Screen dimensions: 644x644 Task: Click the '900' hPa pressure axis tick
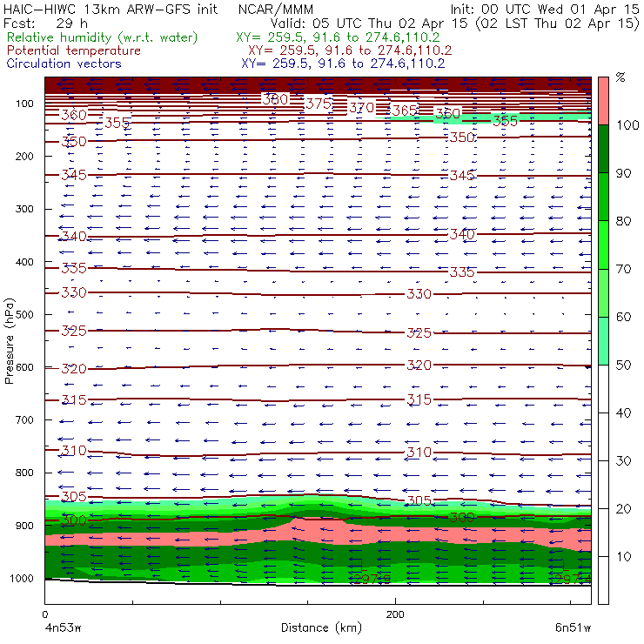(x=24, y=526)
